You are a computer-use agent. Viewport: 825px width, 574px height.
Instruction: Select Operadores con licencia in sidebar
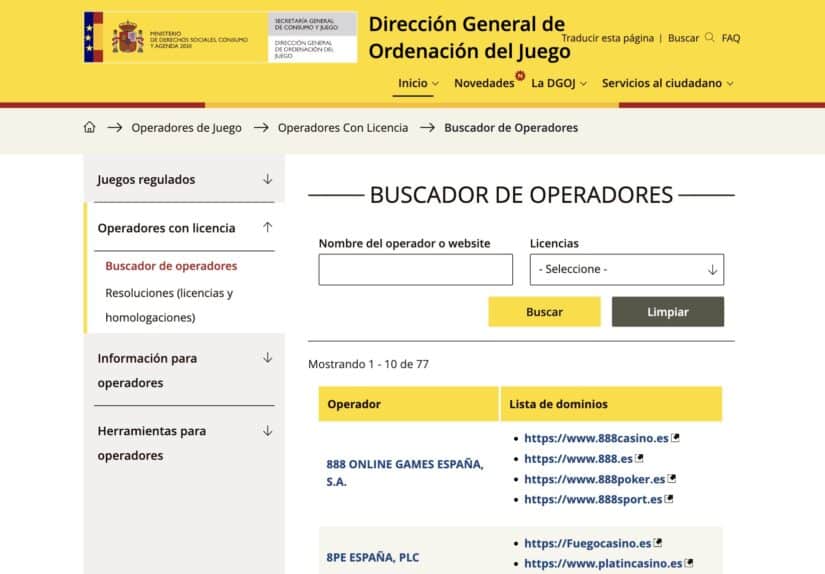(x=166, y=228)
